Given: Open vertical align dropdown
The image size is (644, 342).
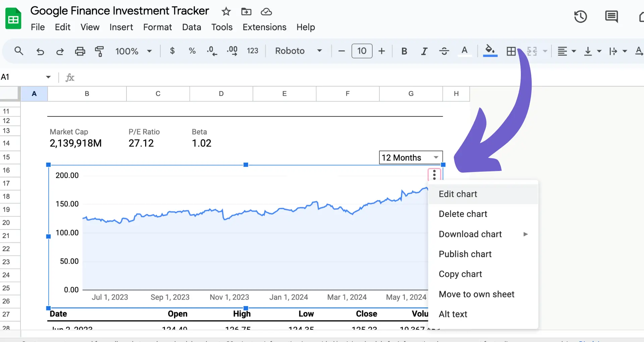Looking at the screenshot, I should [x=592, y=51].
